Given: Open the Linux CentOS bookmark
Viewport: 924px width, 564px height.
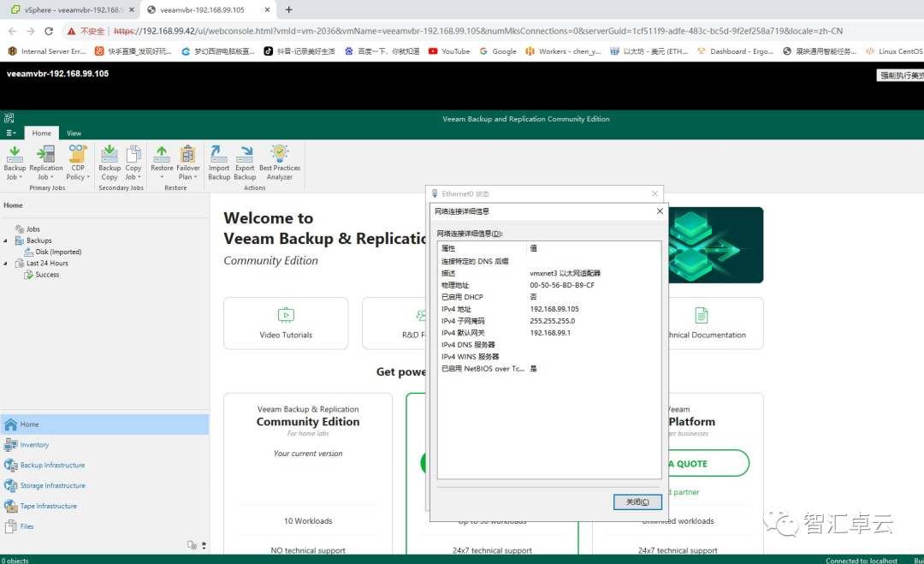Looking at the screenshot, I should coord(894,51).
